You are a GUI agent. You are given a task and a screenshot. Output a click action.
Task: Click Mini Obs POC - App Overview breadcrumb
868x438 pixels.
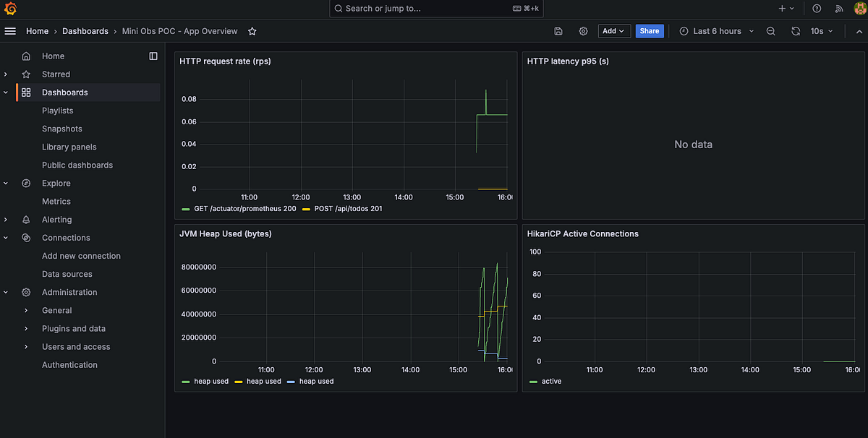pyautogui.click(x=180, y=31)
